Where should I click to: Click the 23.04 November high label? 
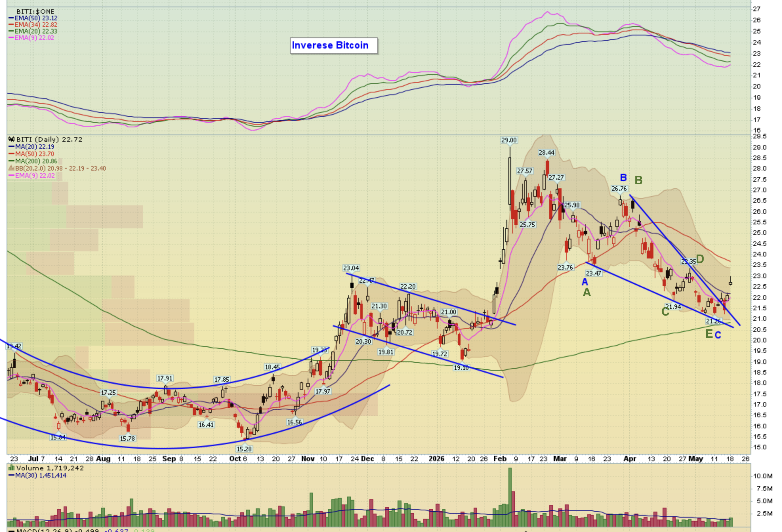[351, 268]
